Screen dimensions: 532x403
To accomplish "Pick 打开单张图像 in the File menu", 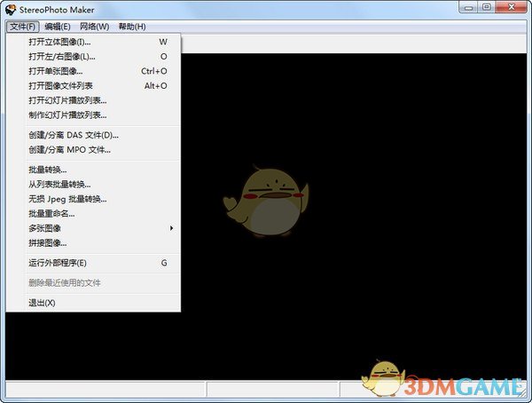I will [x=57, y=71].
